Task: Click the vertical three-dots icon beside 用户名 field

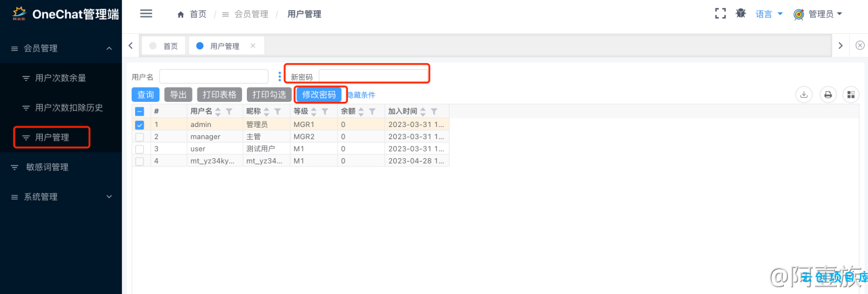Action: pos(280,76)
